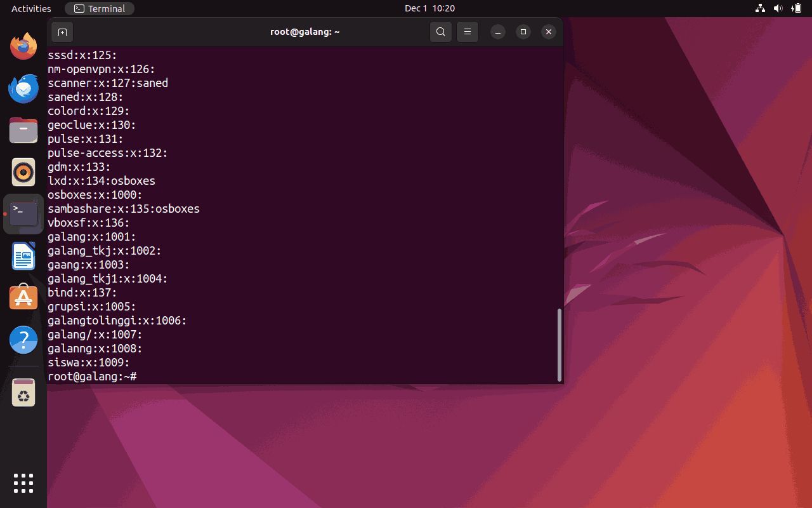
Task: Click the line saned:x:128:
Action: pyautogui.click(x=86, y=97)
